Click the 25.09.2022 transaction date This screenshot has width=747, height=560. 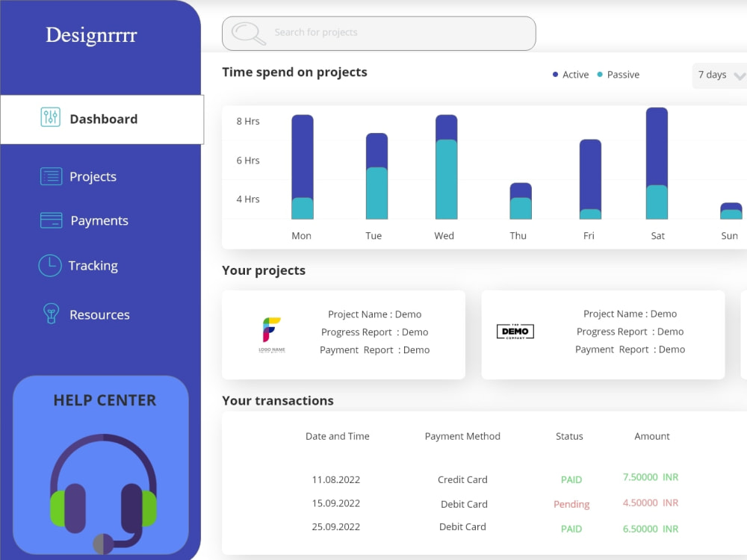tap(336, 526)
